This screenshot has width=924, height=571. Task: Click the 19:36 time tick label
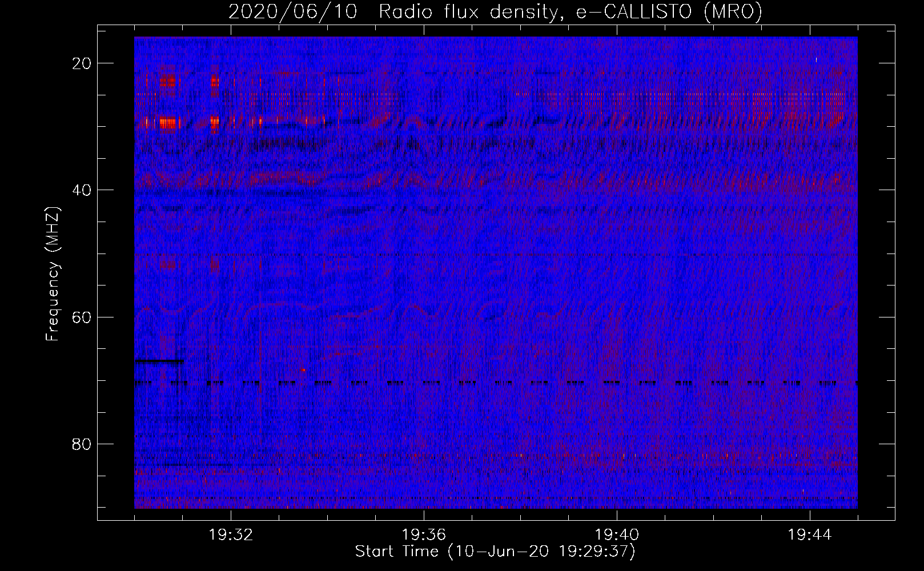pos(424,535)
